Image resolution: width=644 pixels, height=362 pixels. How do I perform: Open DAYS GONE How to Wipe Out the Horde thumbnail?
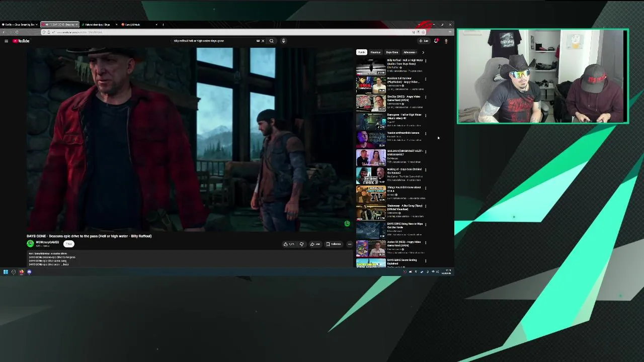pyautogui.click(x=371, y=230)
